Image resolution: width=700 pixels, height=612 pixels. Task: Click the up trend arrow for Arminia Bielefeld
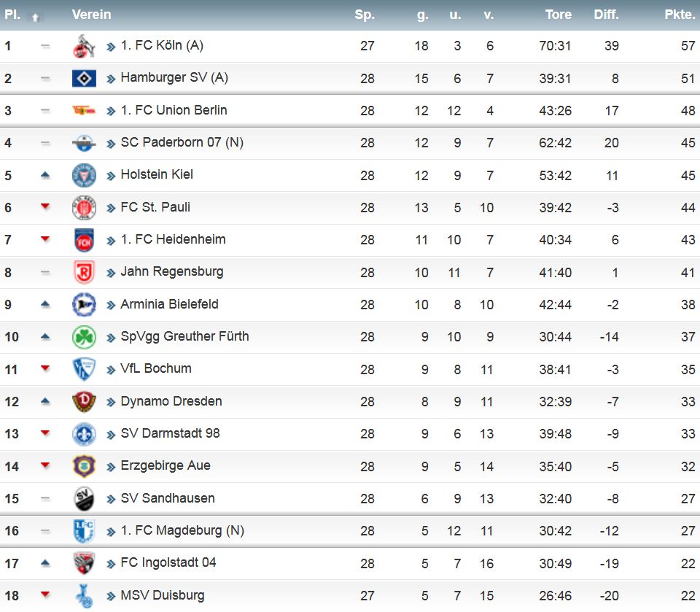click(45, 304)
